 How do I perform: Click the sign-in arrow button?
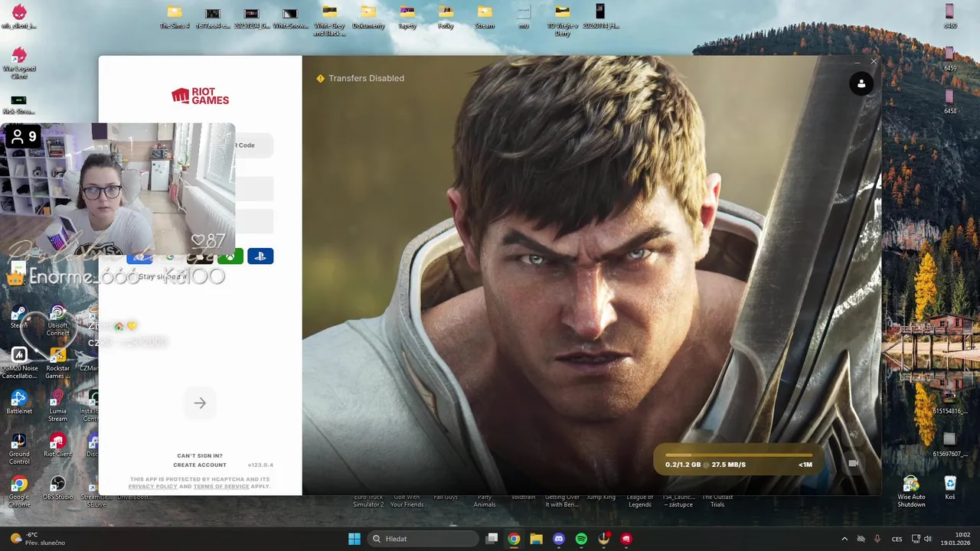pos(200,403)
